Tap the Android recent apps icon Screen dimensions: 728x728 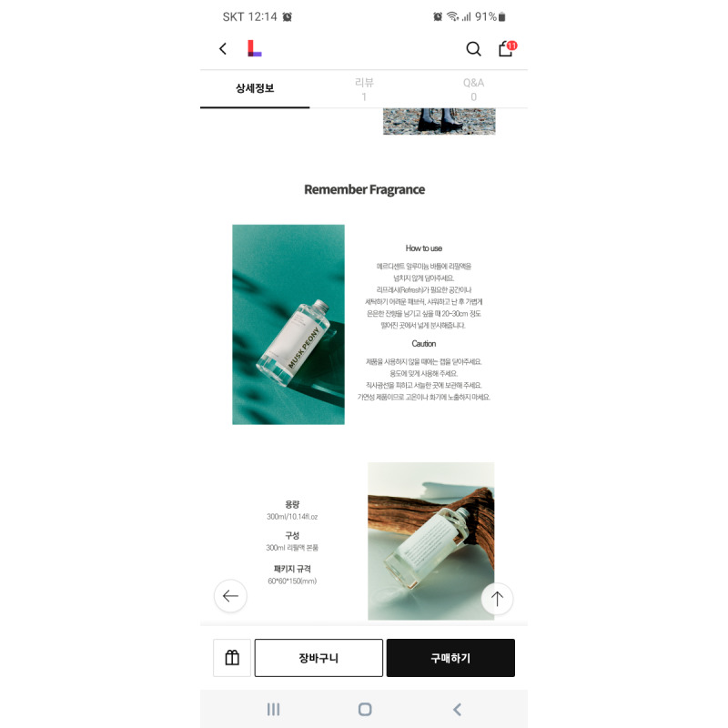[274, 709]
